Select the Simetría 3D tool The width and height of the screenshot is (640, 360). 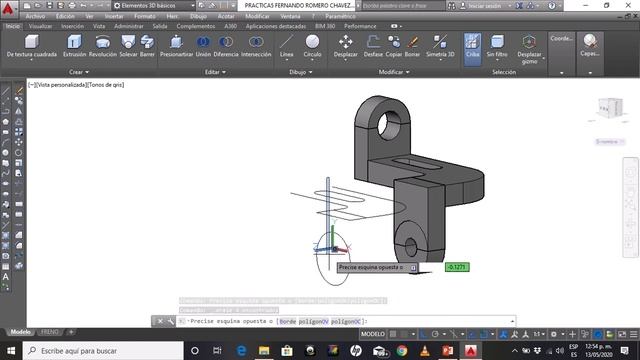click(440, 46)
